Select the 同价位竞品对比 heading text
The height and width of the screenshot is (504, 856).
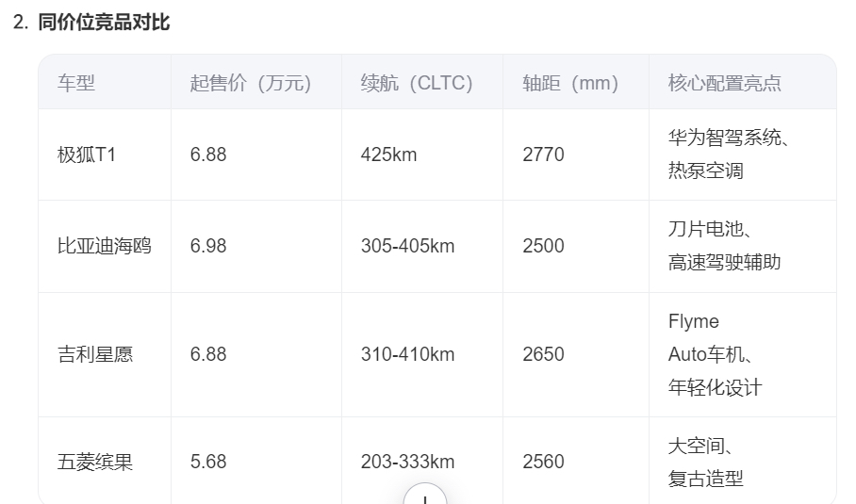click(x=104, y=23)
